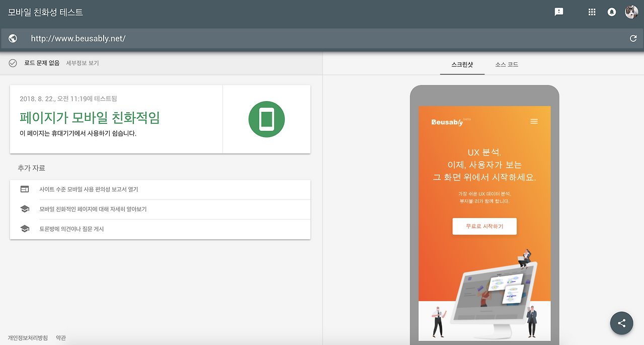Click the feedback report icon in the top bar
Image resolution: width=644 pixels, height=345 pixels.
pyautogui.click(x=558, y=12)
